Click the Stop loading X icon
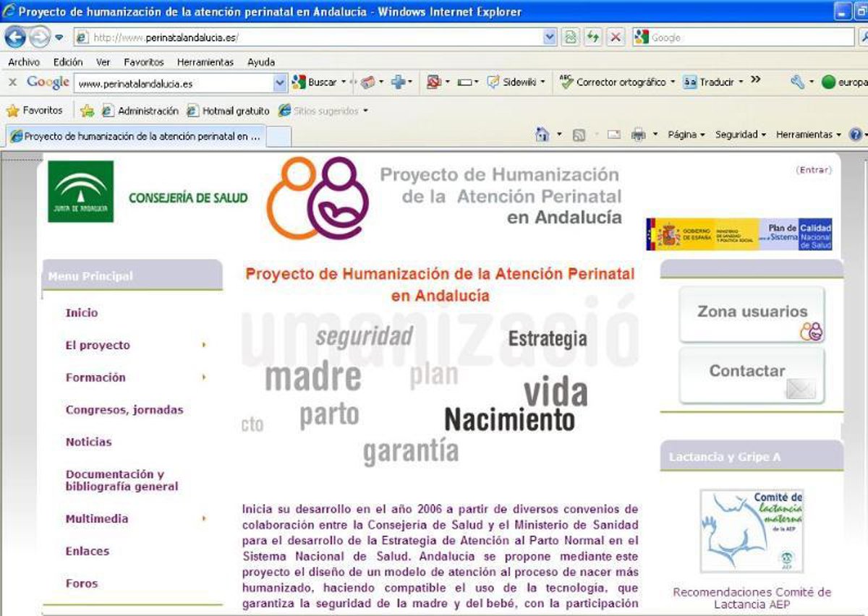868x616 pixels. pos(616,38)
